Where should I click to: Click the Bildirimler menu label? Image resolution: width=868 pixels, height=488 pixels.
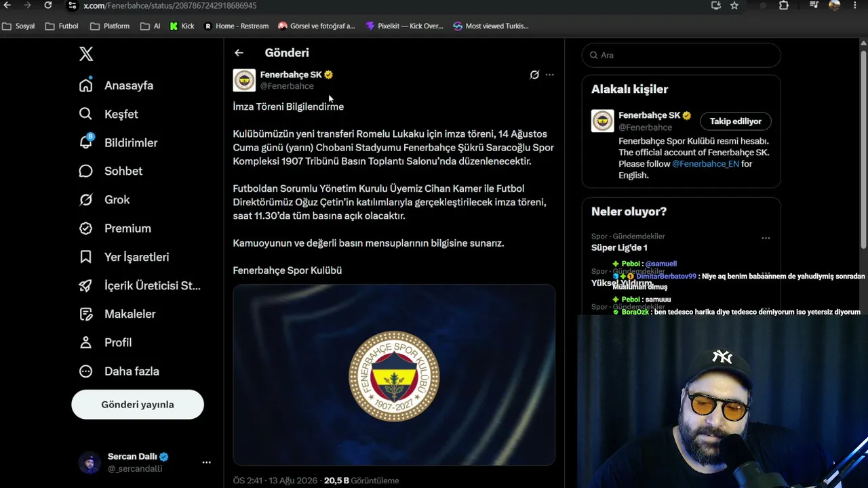tap(131, 143)
